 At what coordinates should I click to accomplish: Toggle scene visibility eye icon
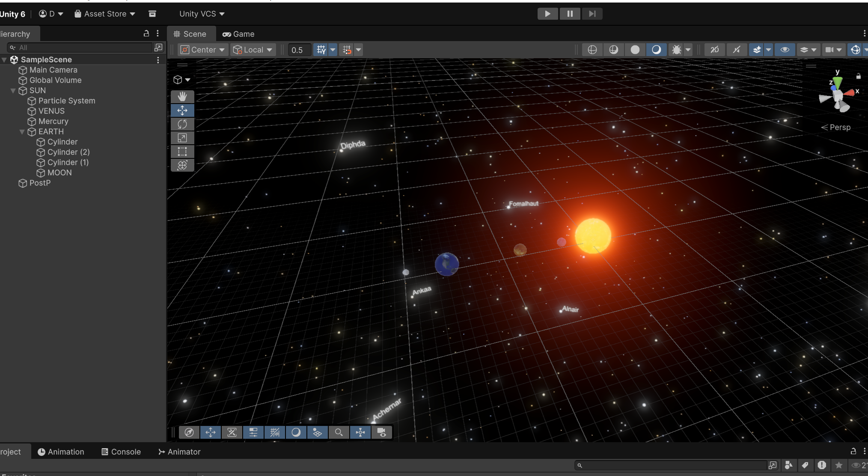tap(785, 50)
